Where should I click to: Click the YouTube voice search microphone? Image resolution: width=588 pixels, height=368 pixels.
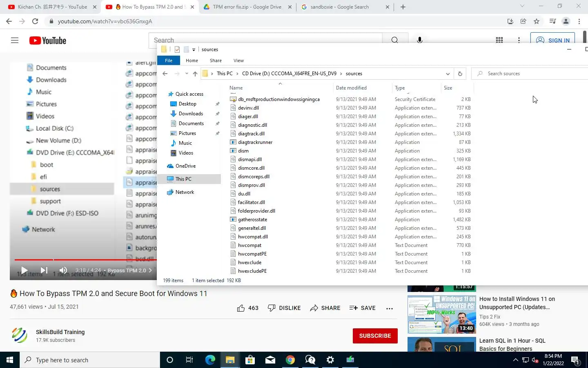(x=419, y=40)
